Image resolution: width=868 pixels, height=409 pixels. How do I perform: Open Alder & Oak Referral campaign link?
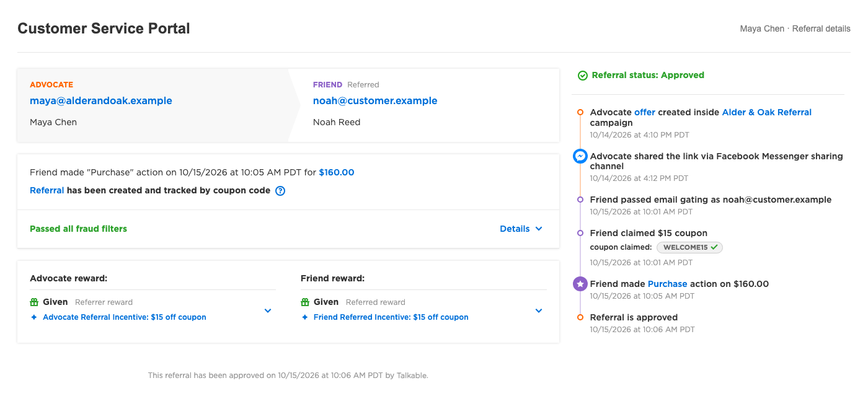(x=767, y=112)
